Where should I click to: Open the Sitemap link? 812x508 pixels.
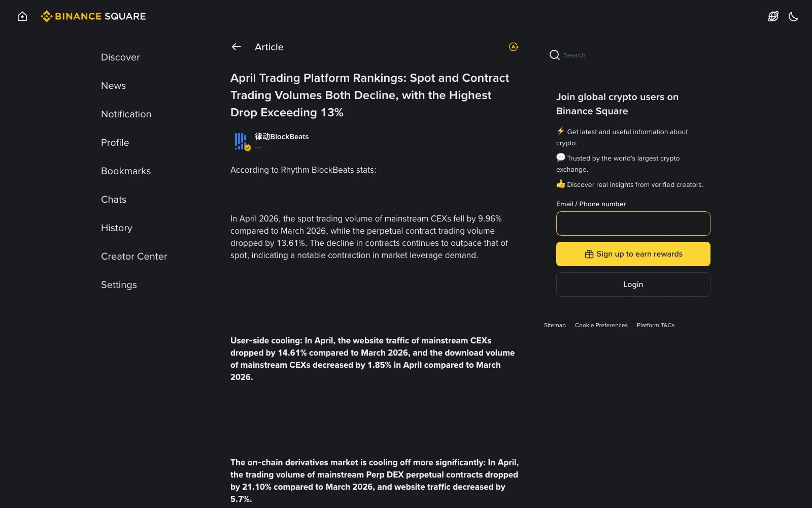[x=555, y=325]
